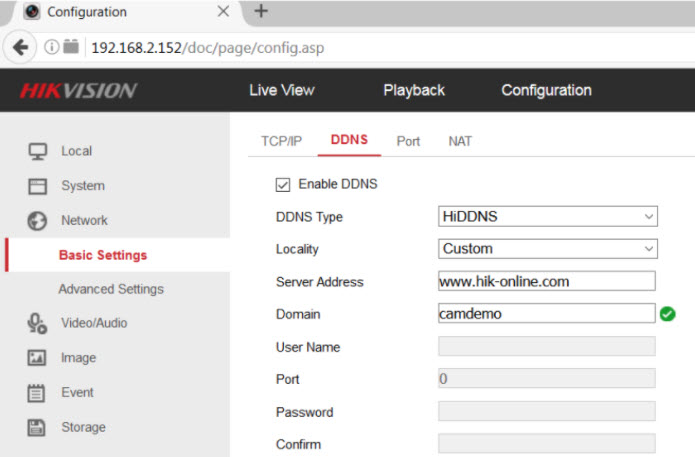Click the Image picture icon
695x457 pixels.
pyautogui.click(x=38, y=358)
